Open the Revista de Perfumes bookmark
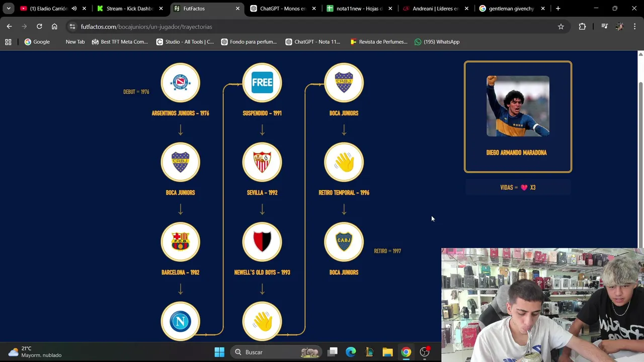 [379, 42]
